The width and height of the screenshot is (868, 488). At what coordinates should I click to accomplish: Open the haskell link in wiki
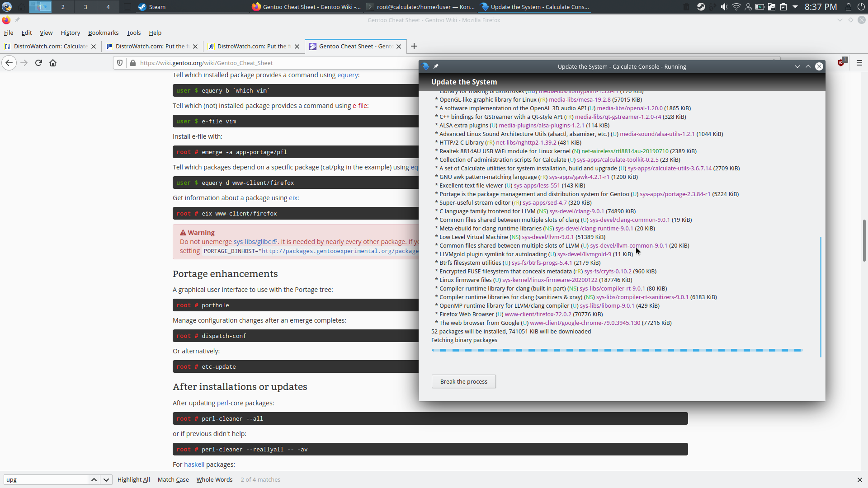pos(194,465)
